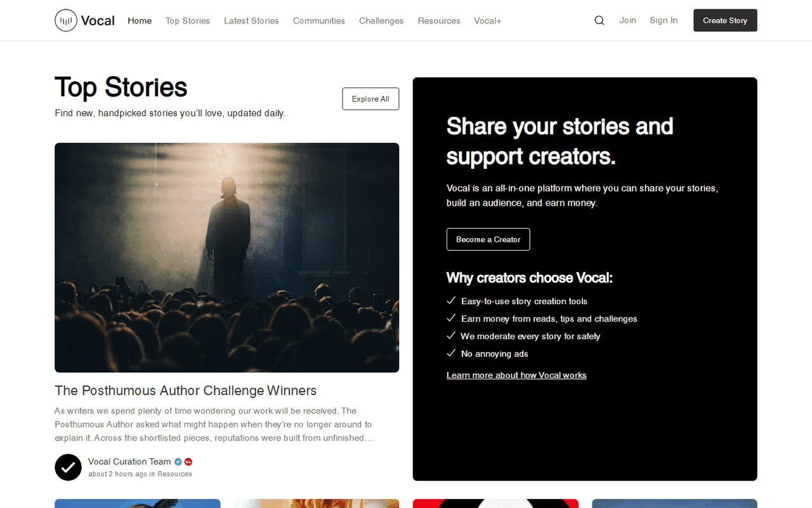Click the Explore All button

(x=370, y=99)
